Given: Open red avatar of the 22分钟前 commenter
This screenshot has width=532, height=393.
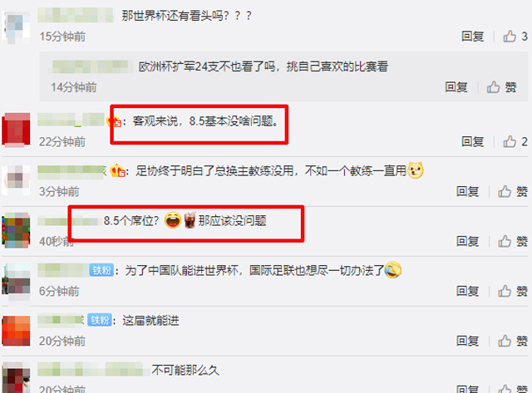Looking at the screenshot, I should [16, 130].
